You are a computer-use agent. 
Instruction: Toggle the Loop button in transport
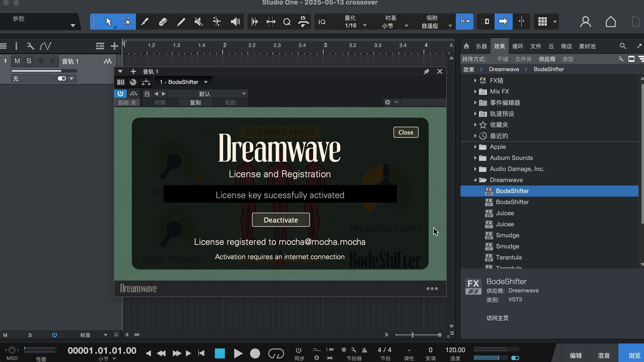[x=276, y=353]
